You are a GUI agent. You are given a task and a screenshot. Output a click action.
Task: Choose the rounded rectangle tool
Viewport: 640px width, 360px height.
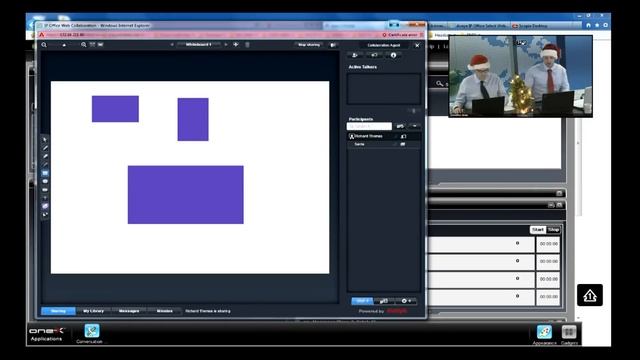tap(45, 190)
